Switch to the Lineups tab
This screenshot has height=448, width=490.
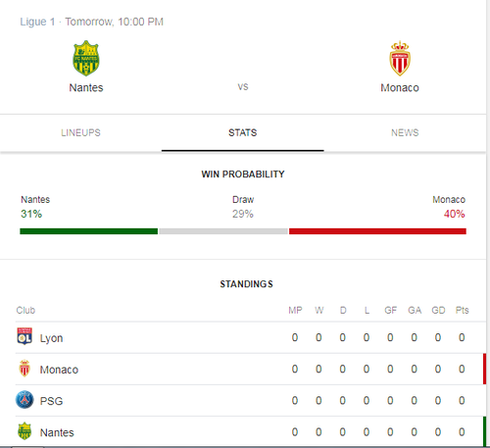tap(80, 132)
